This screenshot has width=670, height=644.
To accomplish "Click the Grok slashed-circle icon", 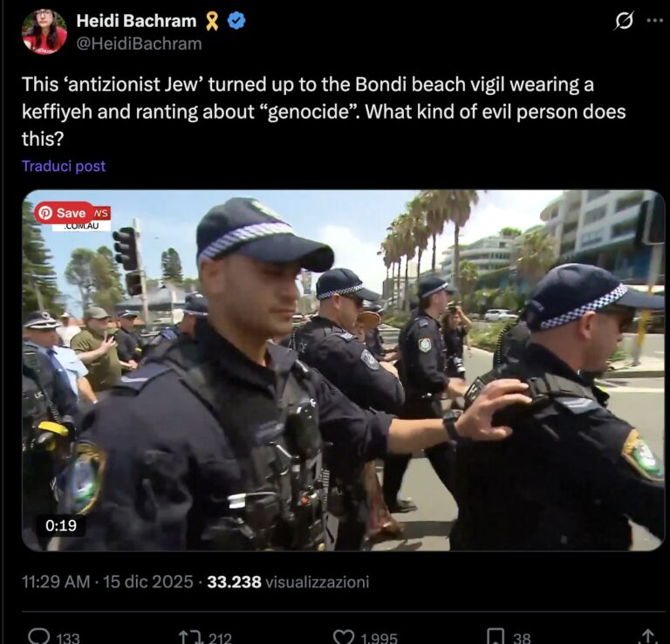I will (624, 21).
